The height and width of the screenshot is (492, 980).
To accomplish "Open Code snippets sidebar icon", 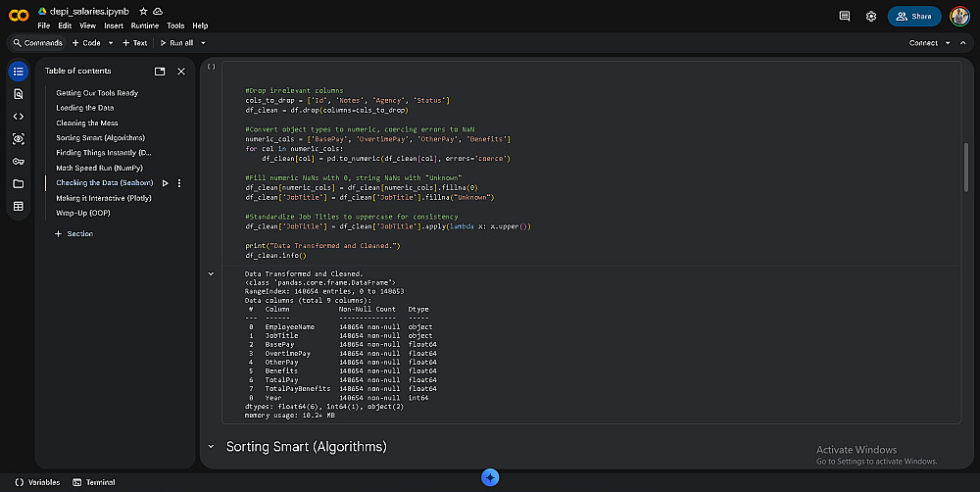I will coord(18,117).
